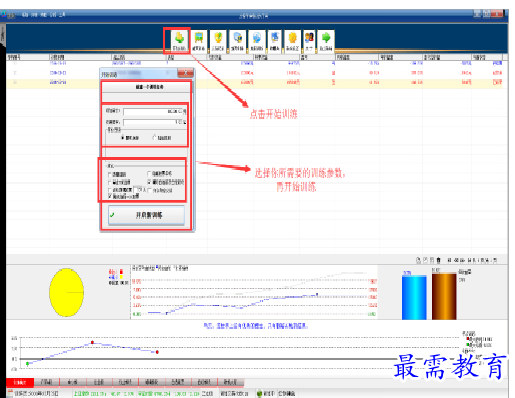515x398 pixels.
Task: Click the green check mark on the start button
Action: (112, 215)
